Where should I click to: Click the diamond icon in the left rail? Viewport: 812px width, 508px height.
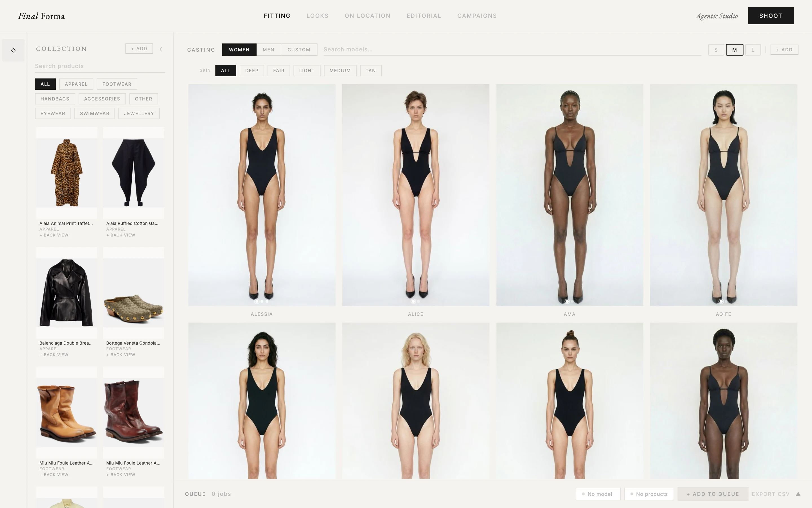(x=13, y=50)
